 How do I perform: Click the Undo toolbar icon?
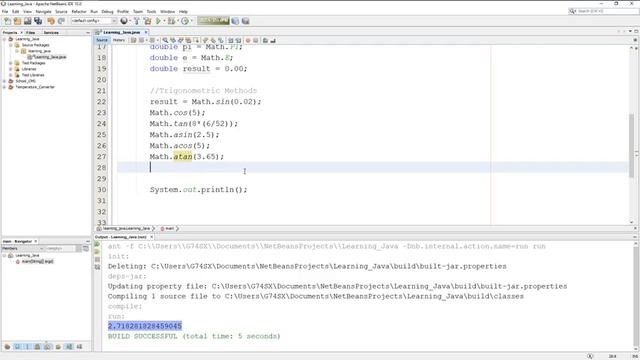(51, 21)
